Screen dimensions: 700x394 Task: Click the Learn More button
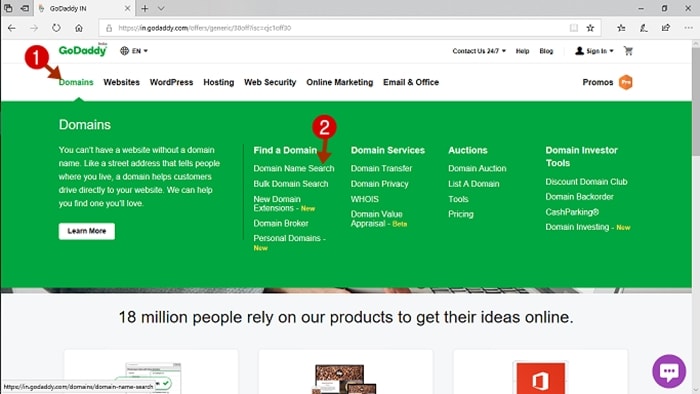point(87,231)
